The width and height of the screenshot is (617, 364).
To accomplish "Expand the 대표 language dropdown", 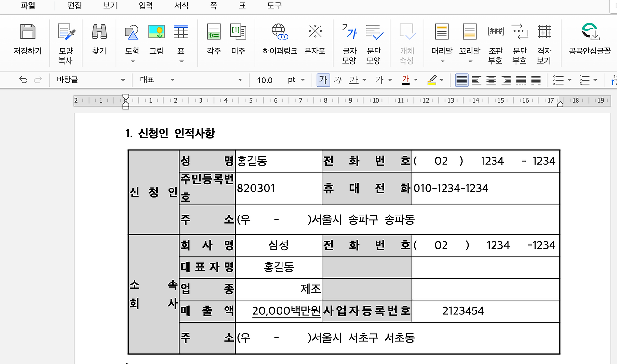I will click(172, 80).
